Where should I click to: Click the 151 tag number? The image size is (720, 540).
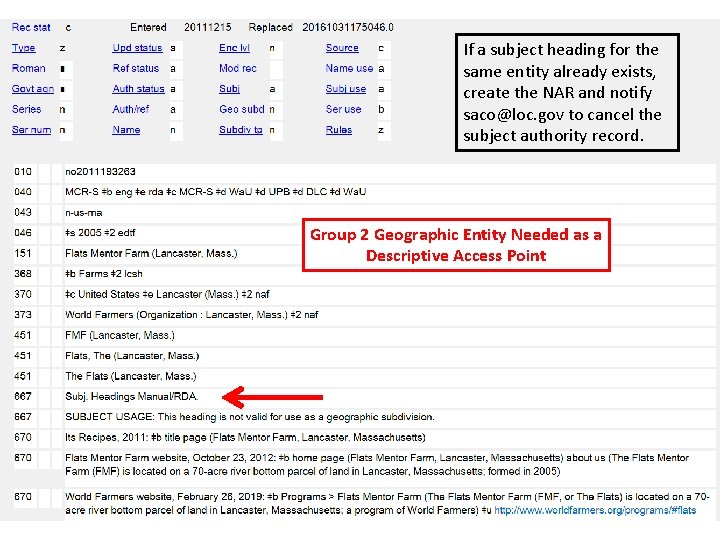pyautogui.click(x=23, y=253)
